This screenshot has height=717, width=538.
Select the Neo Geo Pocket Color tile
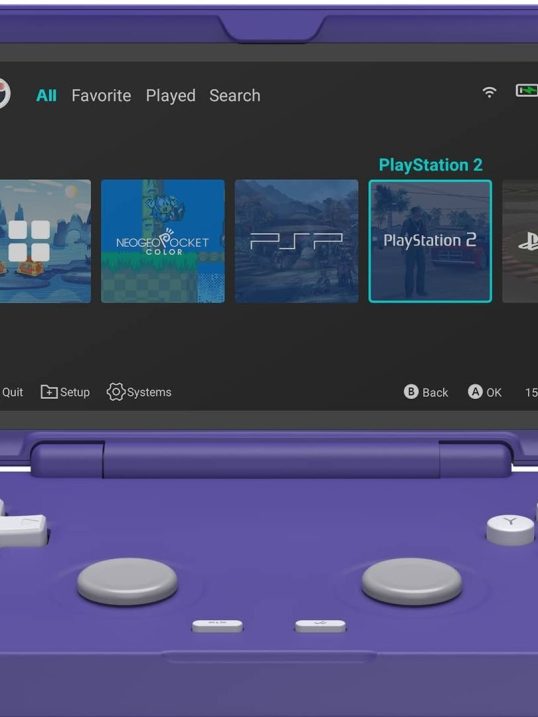[x=163, y=241]
